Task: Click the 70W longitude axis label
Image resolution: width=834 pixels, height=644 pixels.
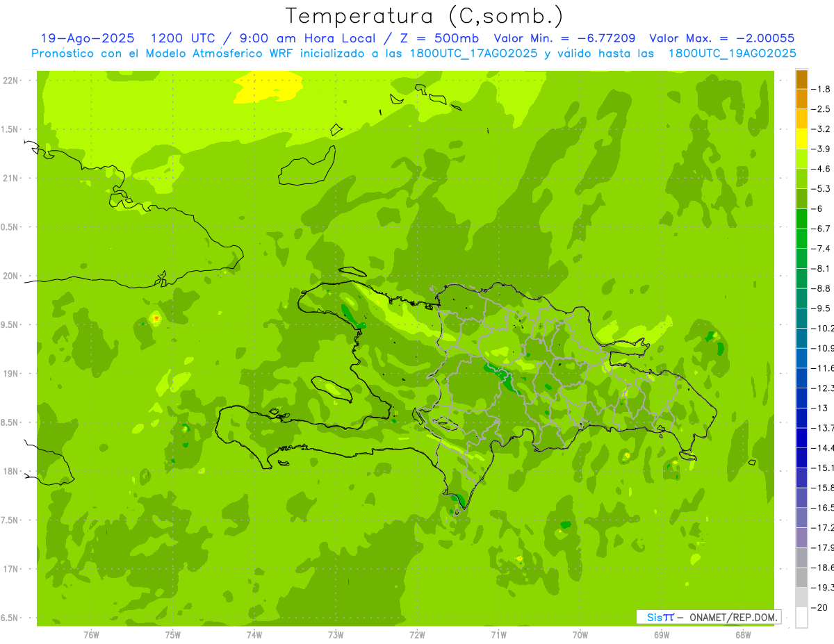Action: 580,634
